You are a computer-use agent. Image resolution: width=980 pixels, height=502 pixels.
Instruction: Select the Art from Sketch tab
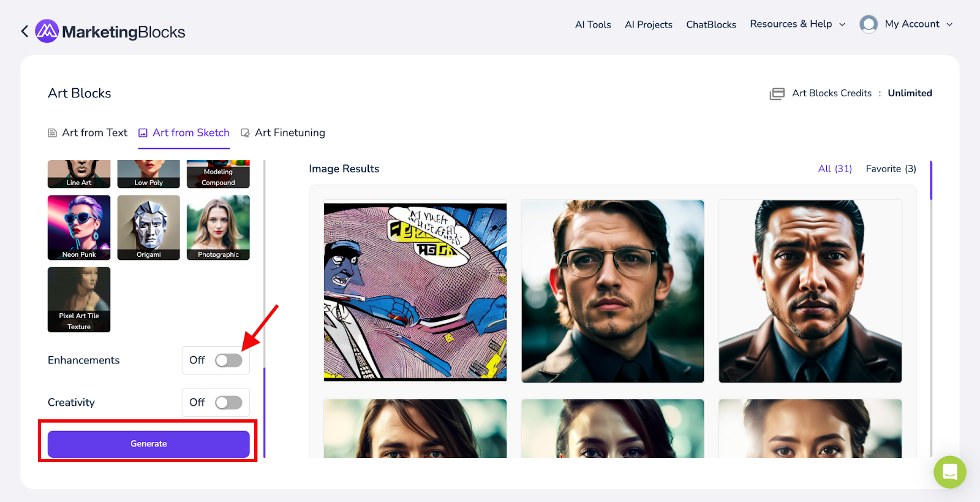click(184, 132)
